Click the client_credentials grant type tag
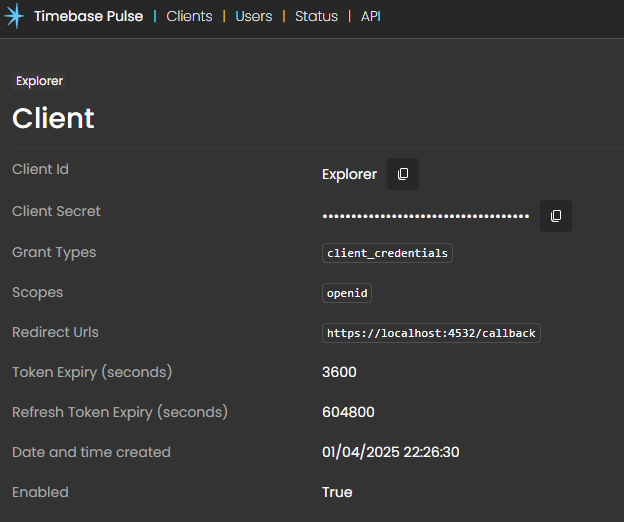The height and width of the screenshot is (522, 624). pos(387,253)
